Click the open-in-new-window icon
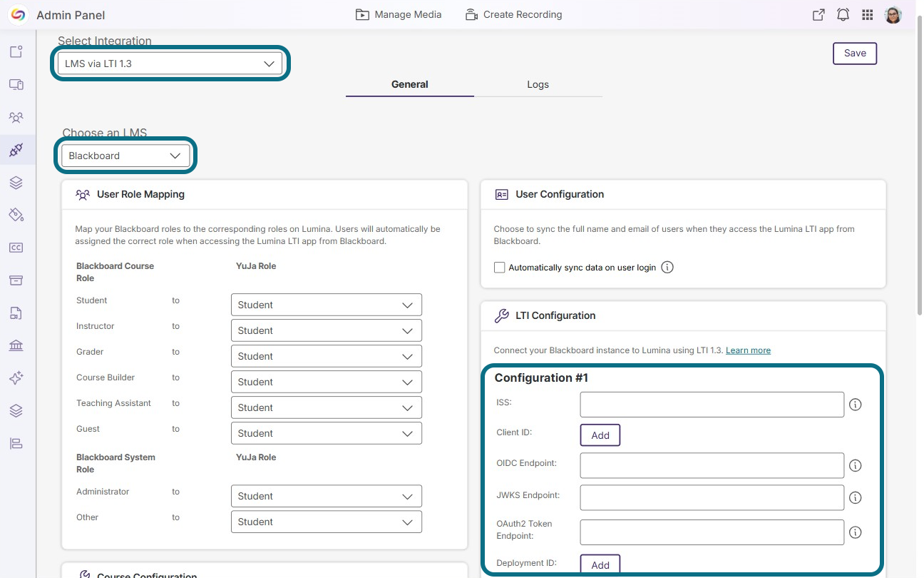This screenshot has height=578, width=924. click(x=818, y=15)
